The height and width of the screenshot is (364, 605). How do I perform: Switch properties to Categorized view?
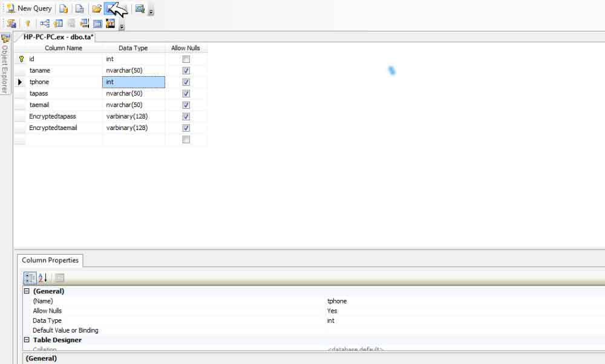[30, 278]
